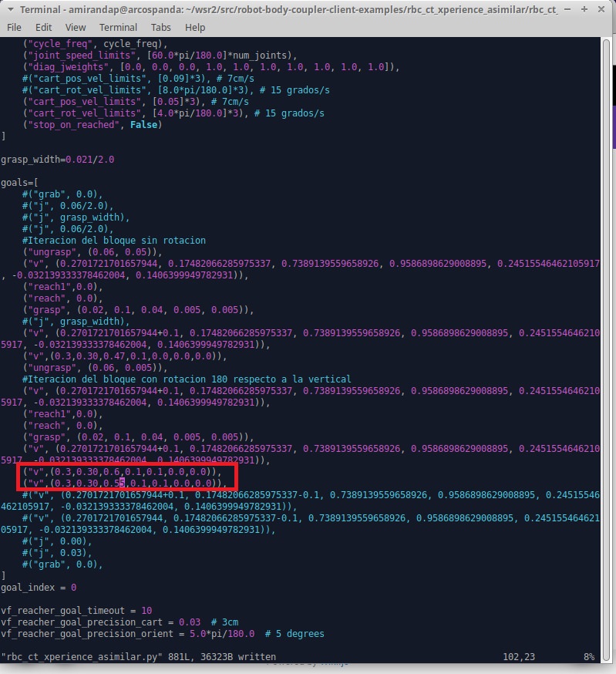This screenshot has width=616, height=674.
Task: Click the value 10 of vf_reacher_goal_timeout
Action: [146, 610]
